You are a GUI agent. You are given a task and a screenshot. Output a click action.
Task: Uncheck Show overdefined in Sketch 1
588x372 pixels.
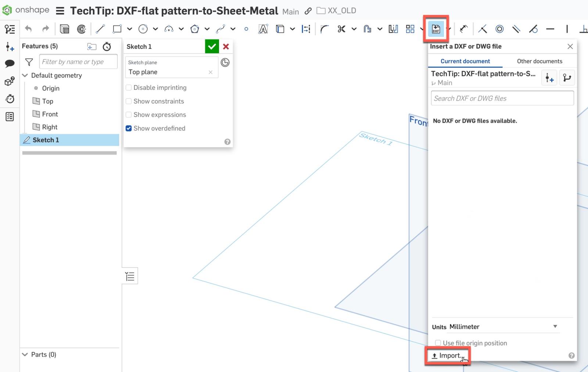[x=129, y=128]
